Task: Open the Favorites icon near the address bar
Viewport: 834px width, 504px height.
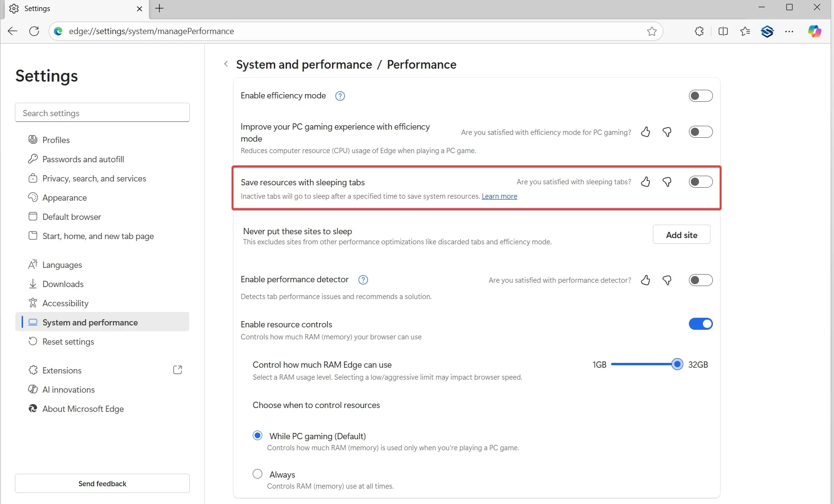Action: (x=745, y=31)
